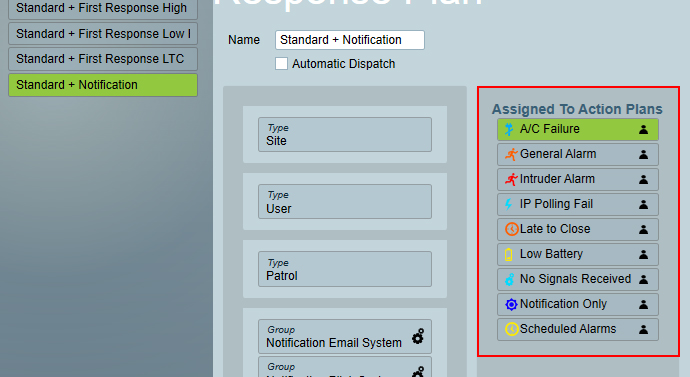
Task: Click person icon on A/C Failure row
Action: point(643,129)
